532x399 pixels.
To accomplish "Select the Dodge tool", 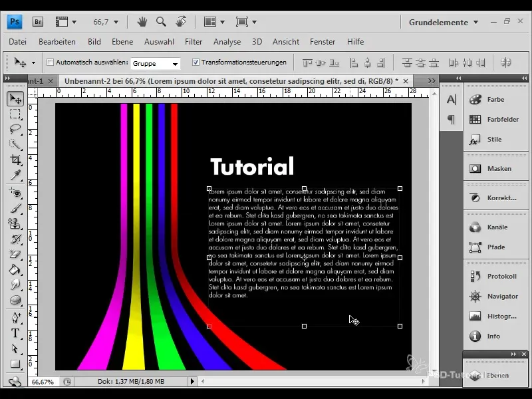I will (x=15, y=285).
